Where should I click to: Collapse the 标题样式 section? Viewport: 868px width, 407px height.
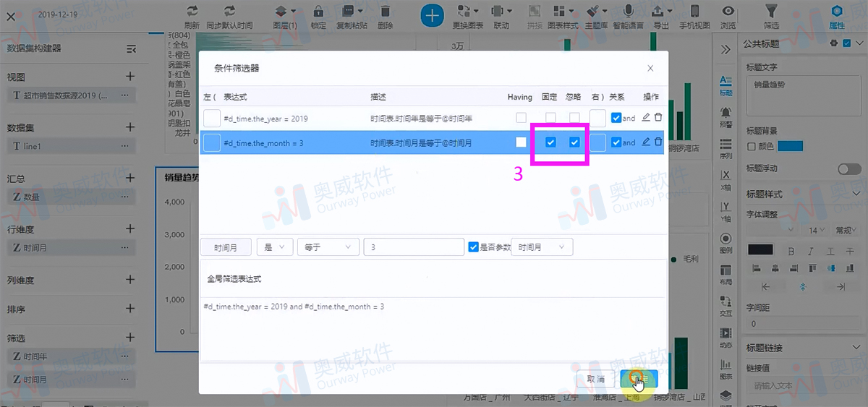click(856, 194)
